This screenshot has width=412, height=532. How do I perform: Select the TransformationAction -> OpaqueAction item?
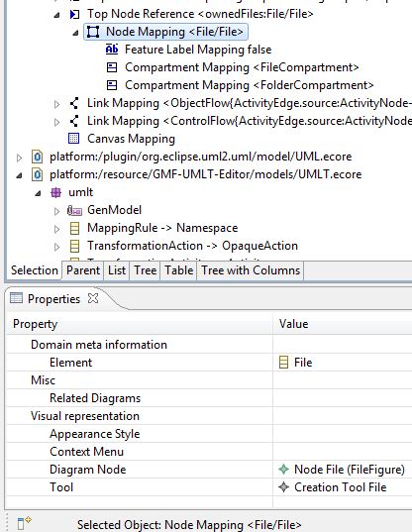(192, 246)
